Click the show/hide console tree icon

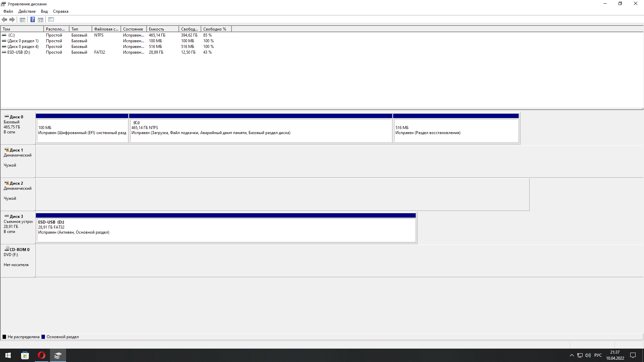(x=22, y=20)
